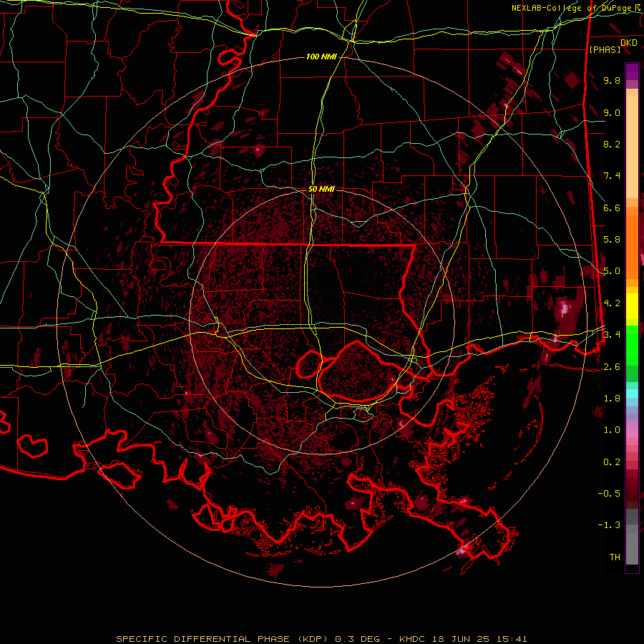Image resolution: width=644 pixels, height=644 pixels.
Task: Click the 2.6 color bar label
Action: (x=612, y=367)
